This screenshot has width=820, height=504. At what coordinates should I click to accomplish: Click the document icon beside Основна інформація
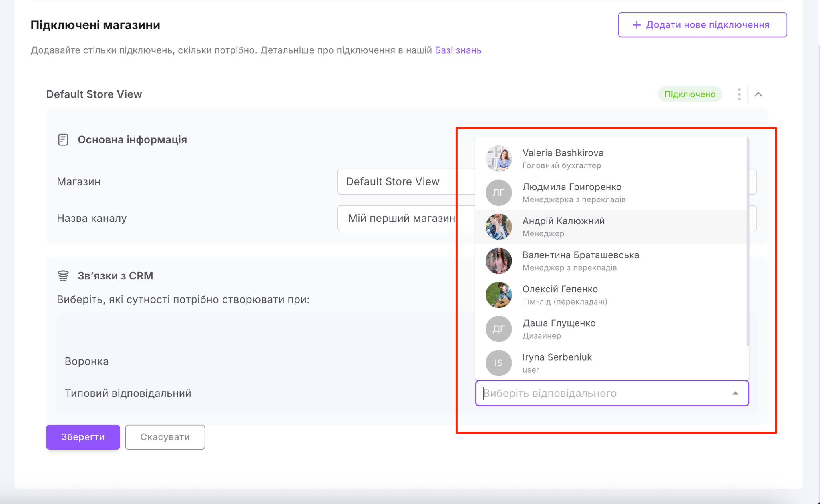pos(63,140)
